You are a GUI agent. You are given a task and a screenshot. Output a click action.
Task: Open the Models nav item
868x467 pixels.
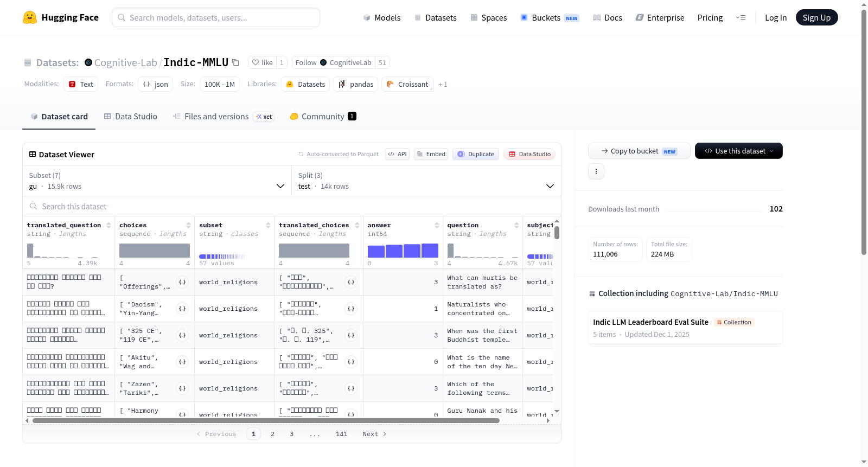pos(382,17)
